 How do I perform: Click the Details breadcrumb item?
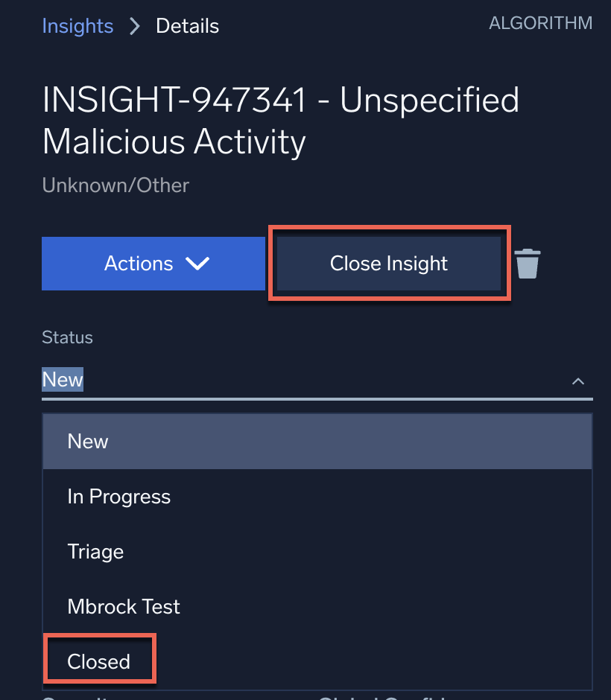click(x=187, y=26)
